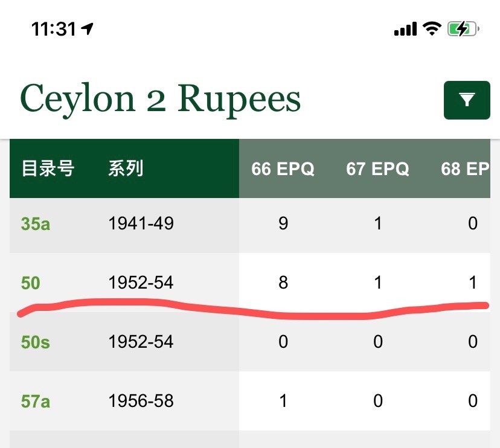
Task: Click the 1941-49 series cell
Action: [141, 223]
